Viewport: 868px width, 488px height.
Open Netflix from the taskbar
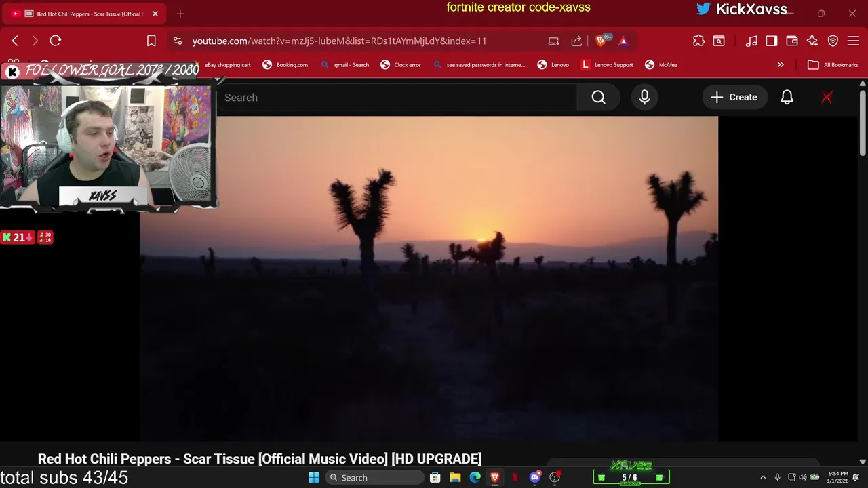pyautogui.click(x=515, y=478)
